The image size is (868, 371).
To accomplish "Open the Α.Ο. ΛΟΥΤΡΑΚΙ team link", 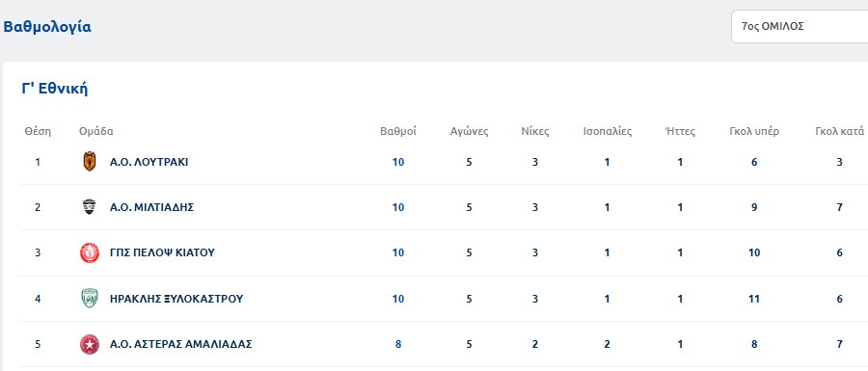I will click(x=149, y=162).
